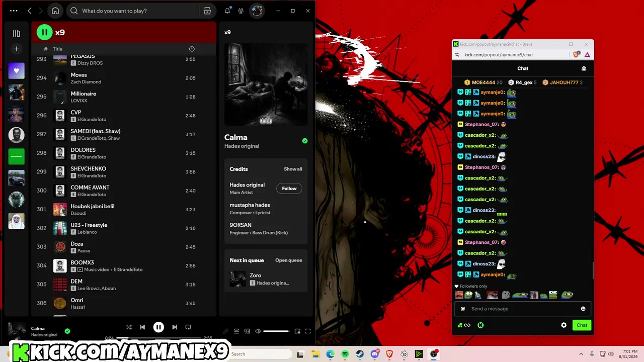Viewport: 644px width, 362px height.
Task: Open Discord from the Windows taskbar
Action: pos(374,354)
